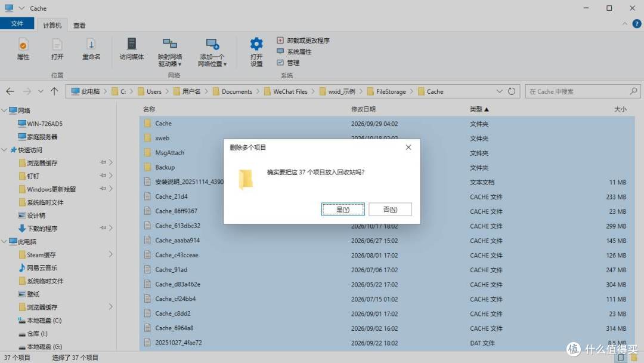Viewport: 644px width, 363px height.
Task: Click 系统属性 in ribbon
Action: pyautogui.click(x=294, y=51)
